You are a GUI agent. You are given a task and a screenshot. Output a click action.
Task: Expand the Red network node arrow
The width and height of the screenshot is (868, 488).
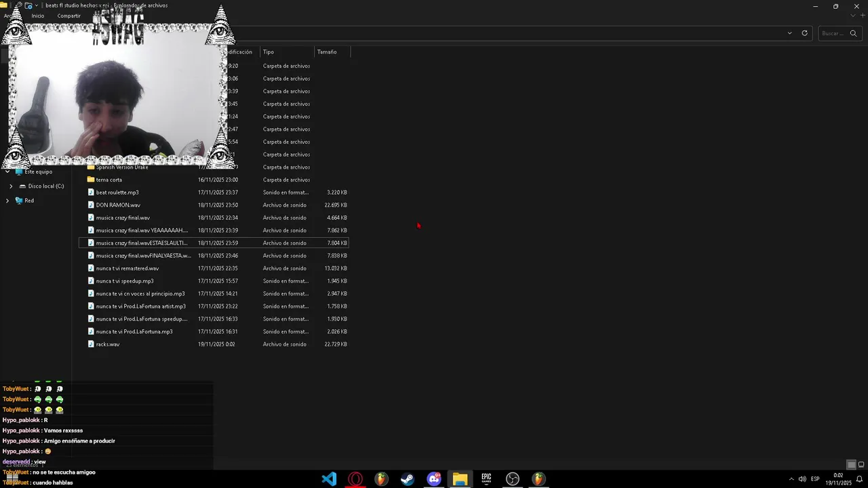pyautogui.click(x=7, y=201)
